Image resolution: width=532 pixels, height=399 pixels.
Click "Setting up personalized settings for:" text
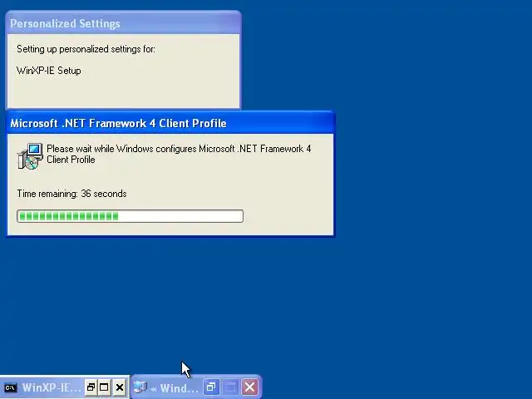[86, 49]
